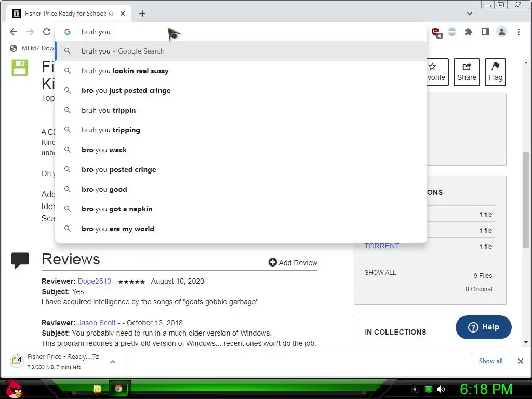Select the 'bro you wack' suggestion
The image size is (532, 399).
point(241,150)
